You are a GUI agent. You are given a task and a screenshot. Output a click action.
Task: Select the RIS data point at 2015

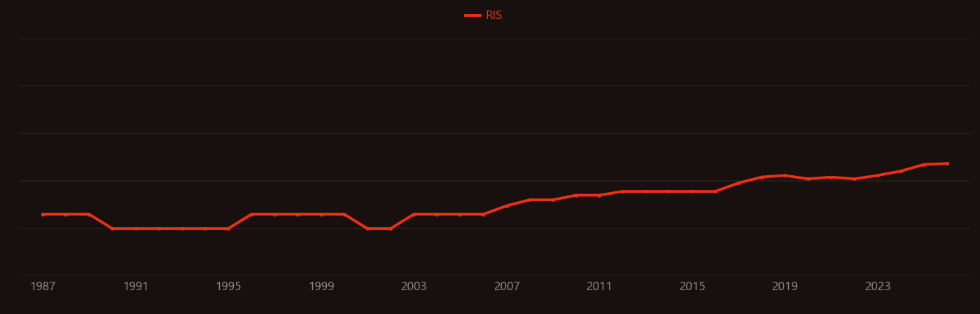tap(692, 191)
